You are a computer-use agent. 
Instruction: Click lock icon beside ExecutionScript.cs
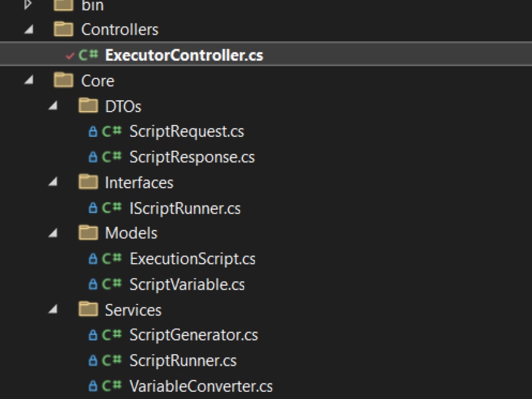tap(93, 259)
